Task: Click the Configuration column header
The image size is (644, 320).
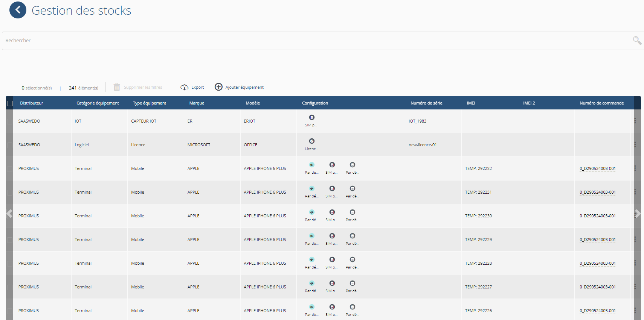Action: click(x=315, y=103)
